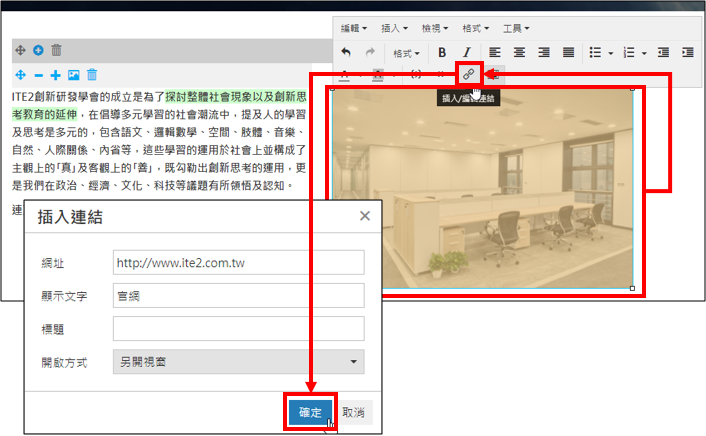Click the 網址 URL input field

pyautogui.click(x=239, y=263)
